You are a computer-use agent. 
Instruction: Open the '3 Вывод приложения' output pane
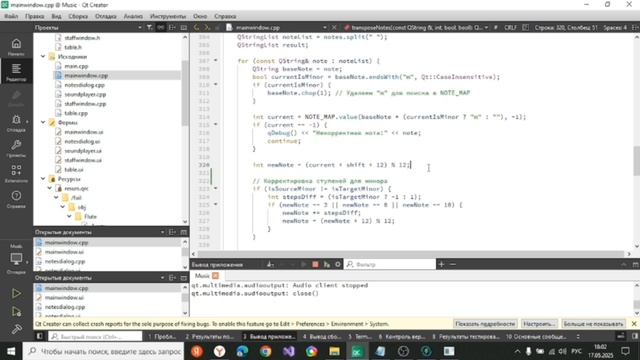point(269,337)
